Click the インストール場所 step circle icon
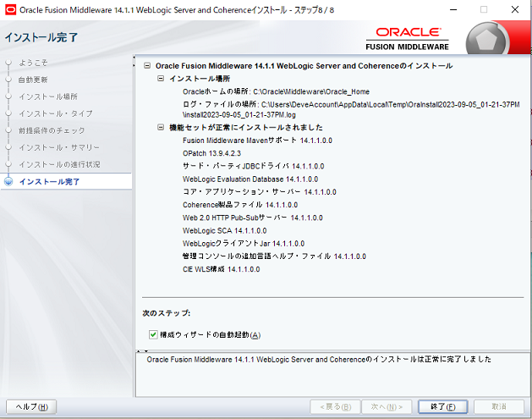Viewport: 532px width, 419px height. [8, 96]
